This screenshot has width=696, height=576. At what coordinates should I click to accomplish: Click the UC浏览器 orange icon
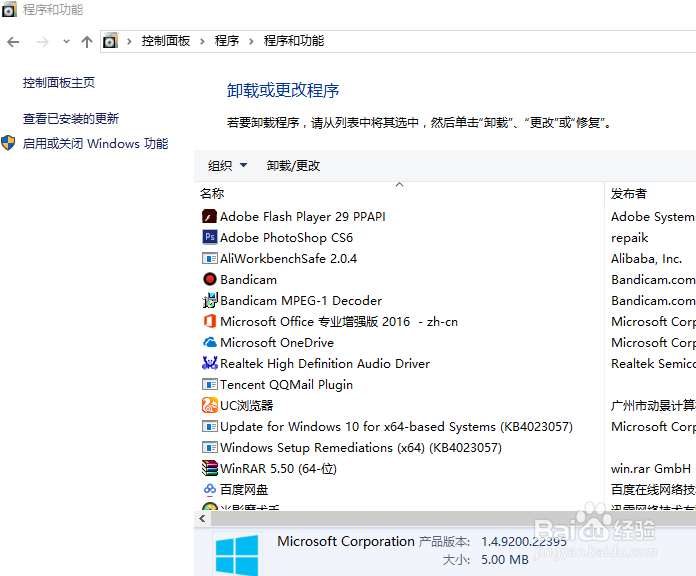pos(210,405)
